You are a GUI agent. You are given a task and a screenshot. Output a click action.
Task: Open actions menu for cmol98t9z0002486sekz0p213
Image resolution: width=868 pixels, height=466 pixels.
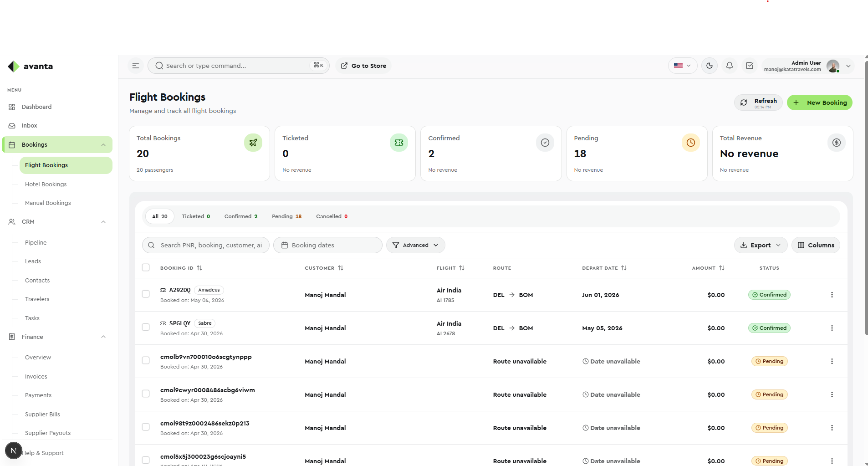[x=832, y=428]
